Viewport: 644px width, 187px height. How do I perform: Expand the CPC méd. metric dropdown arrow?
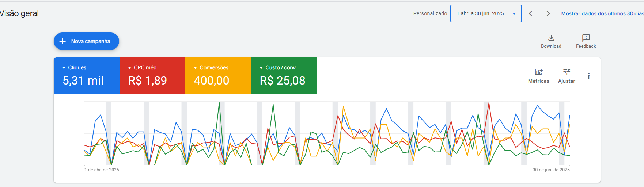point(130,68)
